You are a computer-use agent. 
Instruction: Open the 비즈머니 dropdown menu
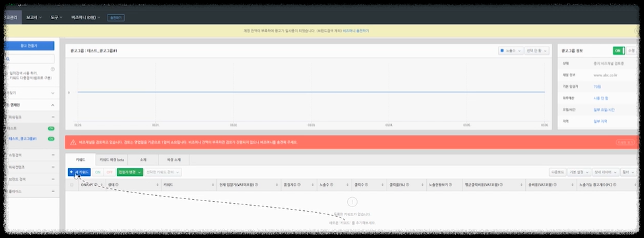pyautogui.click(x=85, y=18)
